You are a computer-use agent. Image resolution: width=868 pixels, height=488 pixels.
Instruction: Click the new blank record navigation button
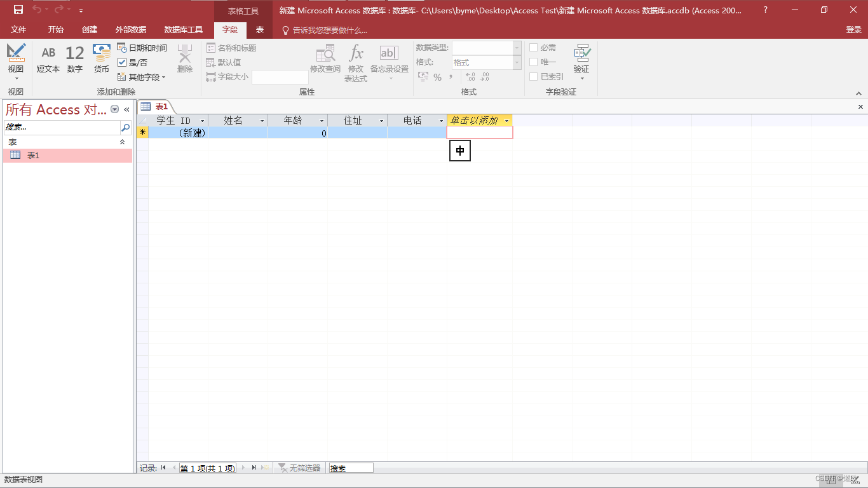pos(266,468)
